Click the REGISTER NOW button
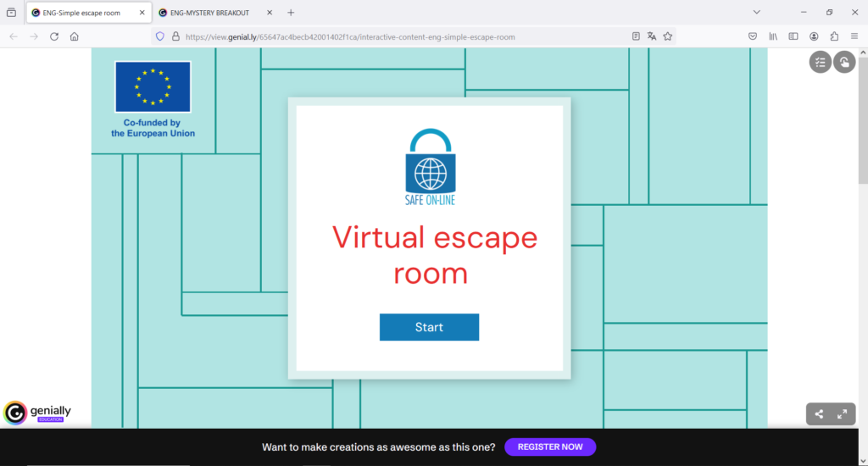Image resolution: width=868 pixels, height=466 pixels. pyautogui.click(x=549, y=447)
